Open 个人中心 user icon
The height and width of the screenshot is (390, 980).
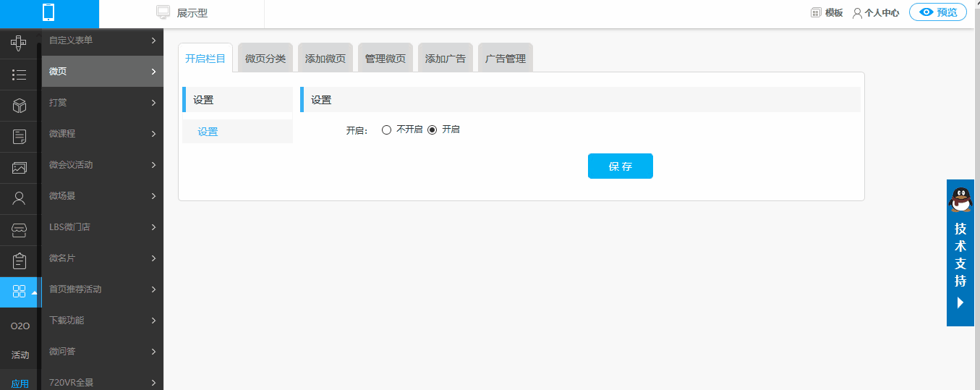[x=858, y=13]
